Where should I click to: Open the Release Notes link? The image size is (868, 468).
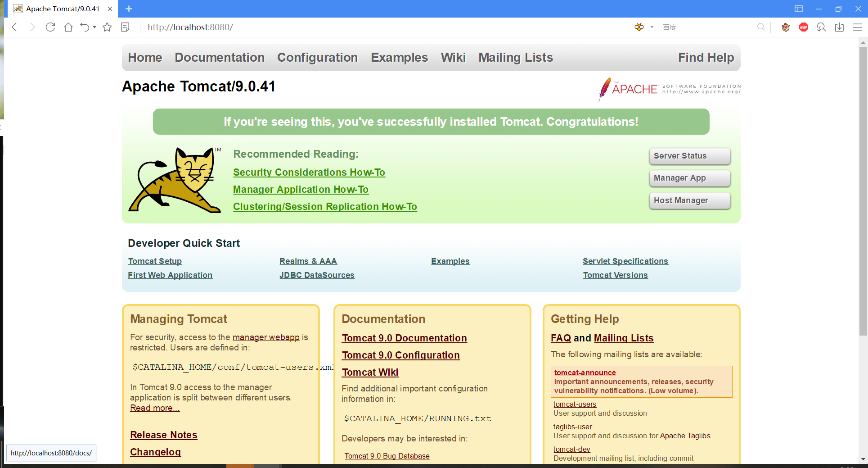click(x=164, y=435)
